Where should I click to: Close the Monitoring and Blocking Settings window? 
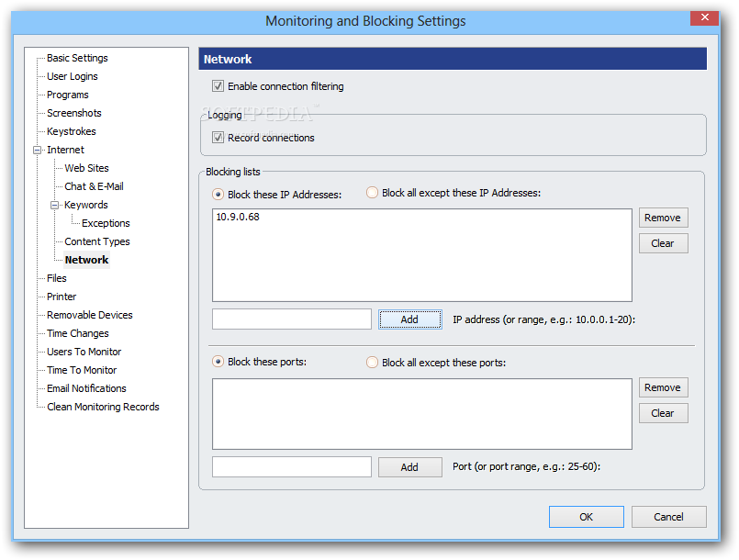pos(704,17)
